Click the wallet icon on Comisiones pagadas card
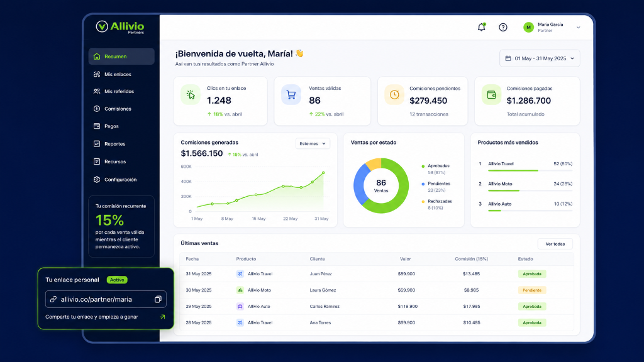 coord(492,95)
